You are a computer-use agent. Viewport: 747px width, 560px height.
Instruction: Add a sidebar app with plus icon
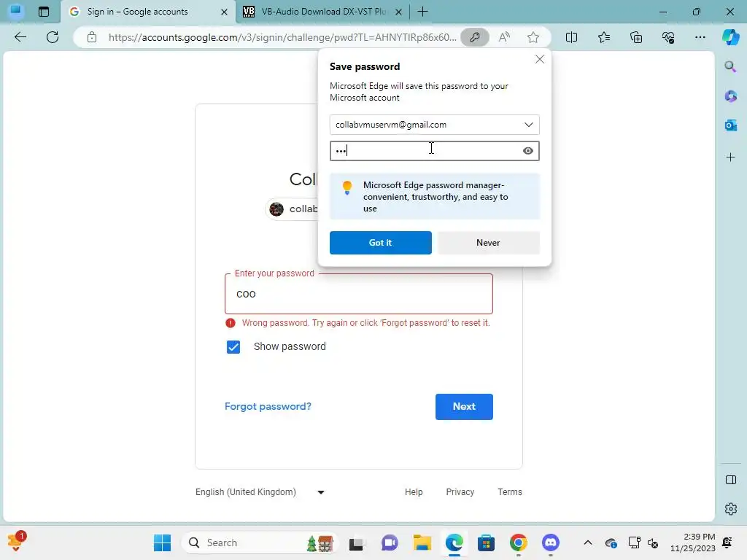pyautogui.click(x=730, y=157)
